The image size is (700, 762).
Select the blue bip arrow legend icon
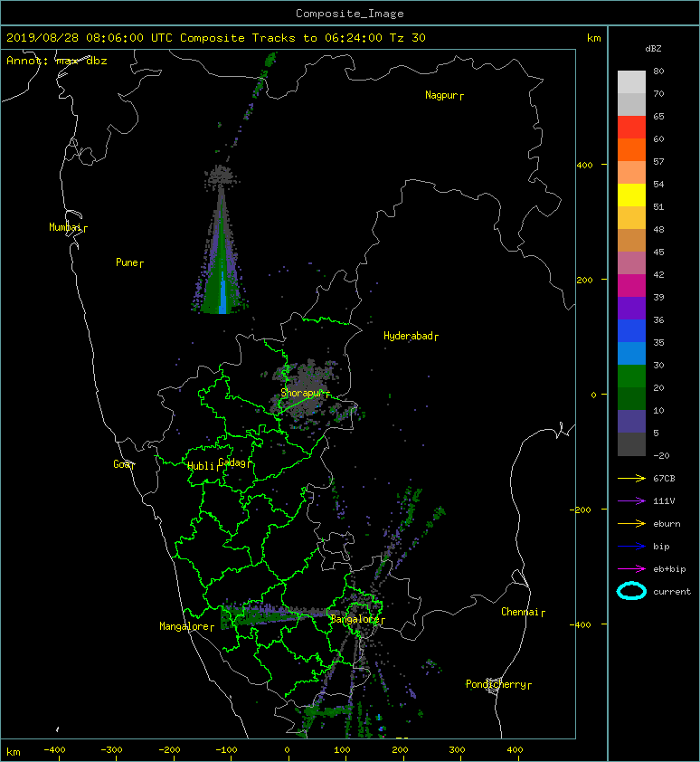631,547
